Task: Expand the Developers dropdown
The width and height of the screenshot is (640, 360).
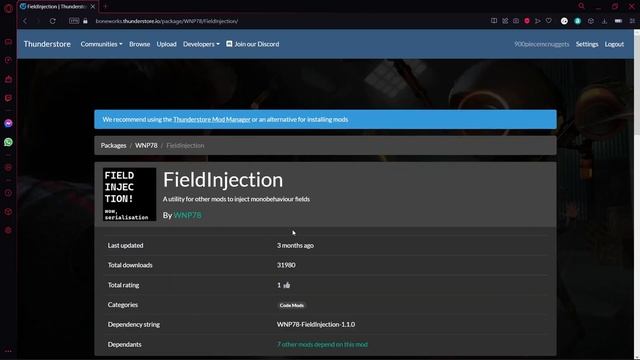Action: (201, 44)
